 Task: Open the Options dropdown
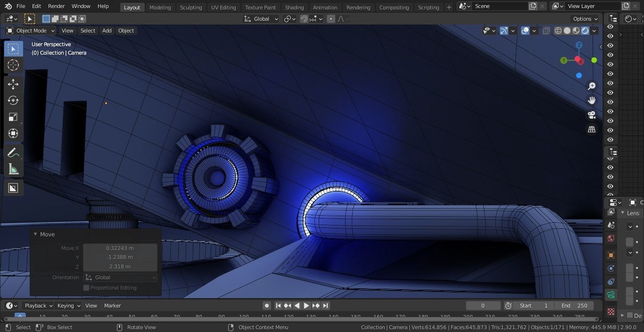coord(585,19)
